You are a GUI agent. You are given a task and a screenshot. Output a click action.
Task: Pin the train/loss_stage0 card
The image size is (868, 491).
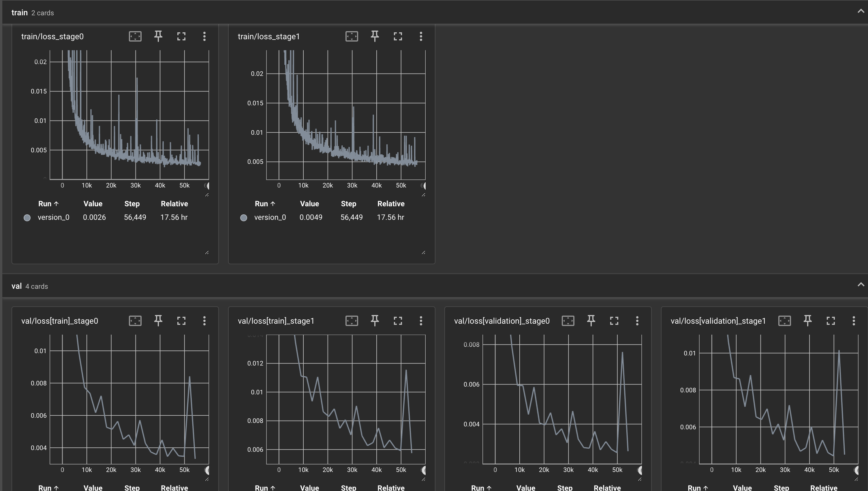(x=158, y=36)
